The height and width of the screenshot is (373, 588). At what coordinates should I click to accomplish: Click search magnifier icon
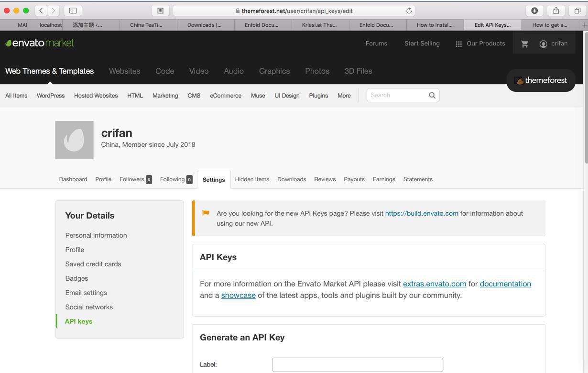coord(432,95)
